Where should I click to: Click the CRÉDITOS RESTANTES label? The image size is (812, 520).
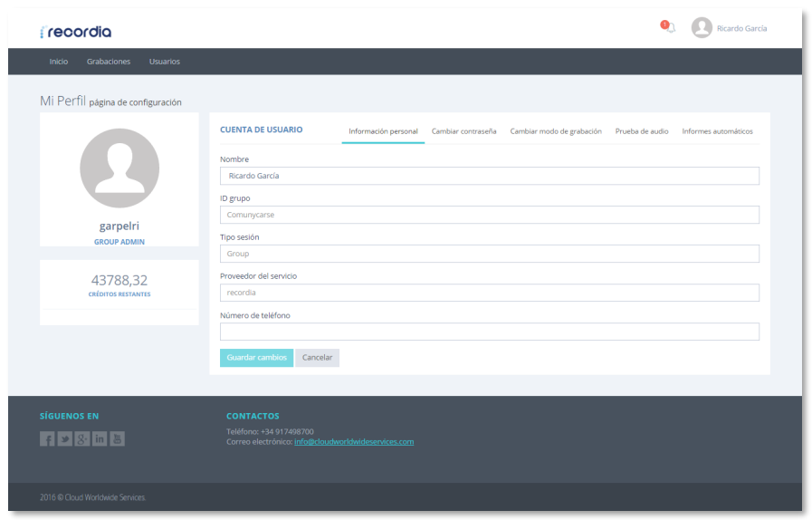point(119,294)
